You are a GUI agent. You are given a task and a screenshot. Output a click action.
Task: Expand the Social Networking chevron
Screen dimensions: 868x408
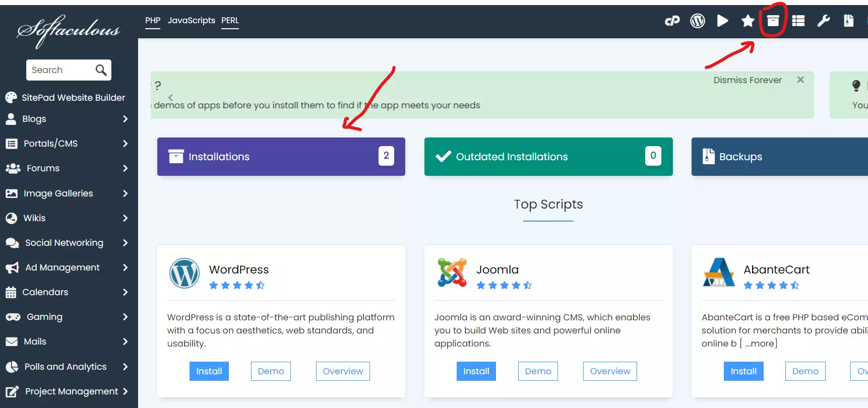click(125, 243)
